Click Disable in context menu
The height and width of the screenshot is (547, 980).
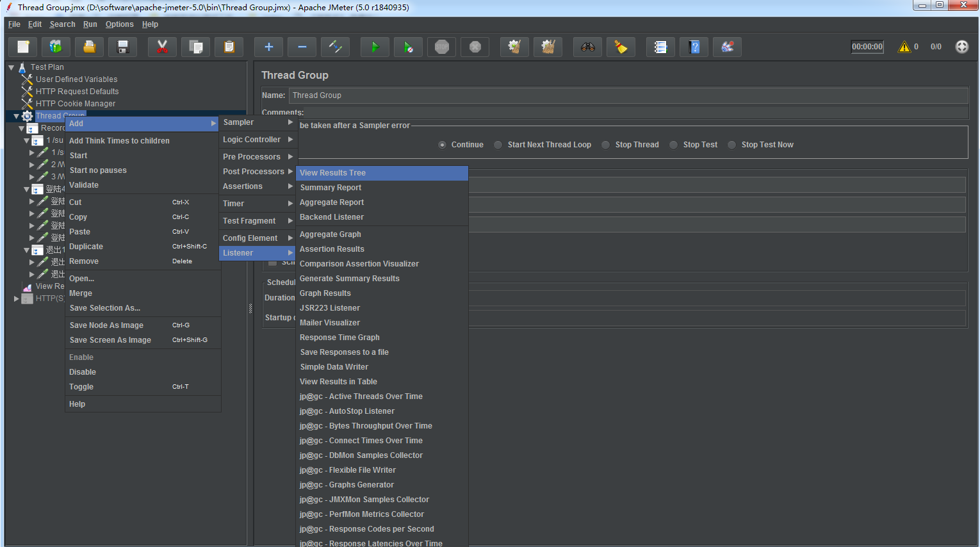pos(142,372)
